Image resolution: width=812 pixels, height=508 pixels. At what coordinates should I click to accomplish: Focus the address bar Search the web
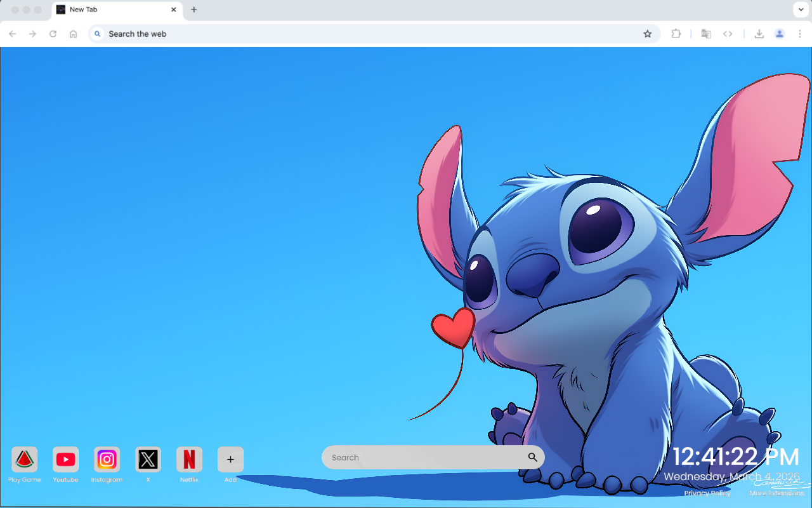(373, 34)
